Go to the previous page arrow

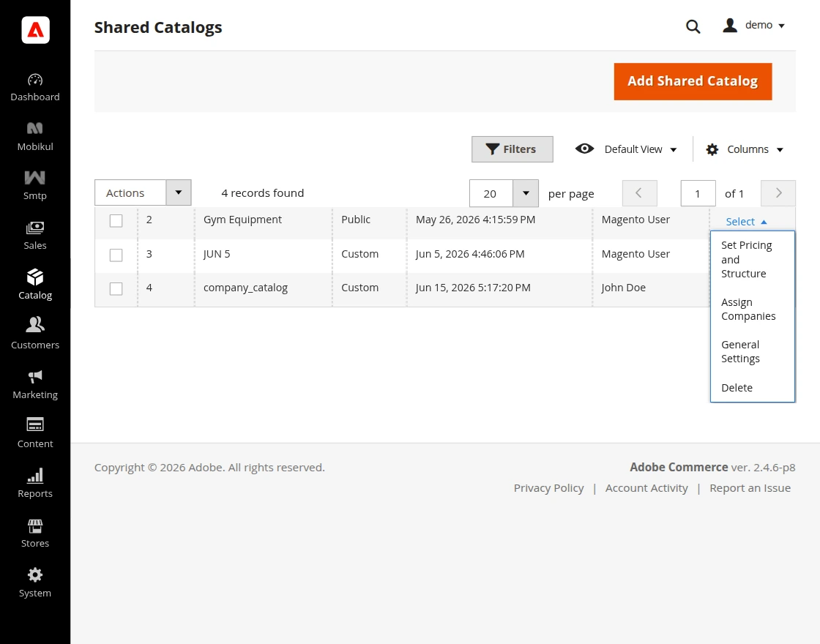point(640,193)
